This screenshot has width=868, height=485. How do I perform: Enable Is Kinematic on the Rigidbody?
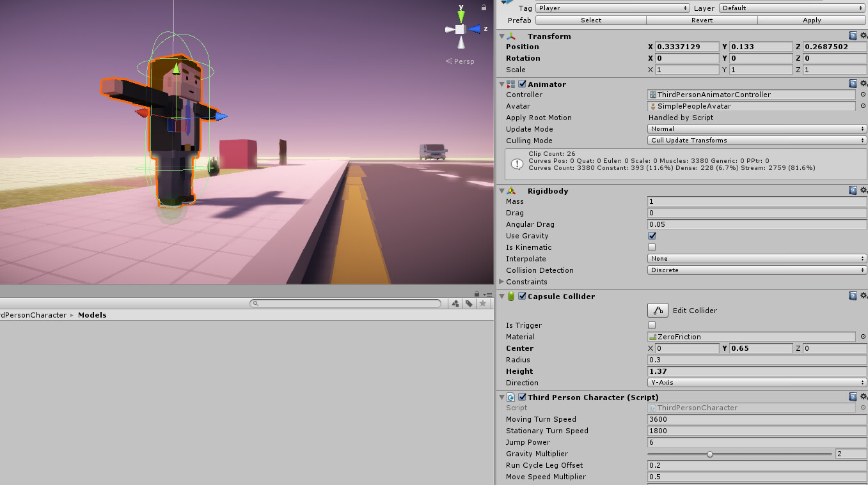click(651, 247)
